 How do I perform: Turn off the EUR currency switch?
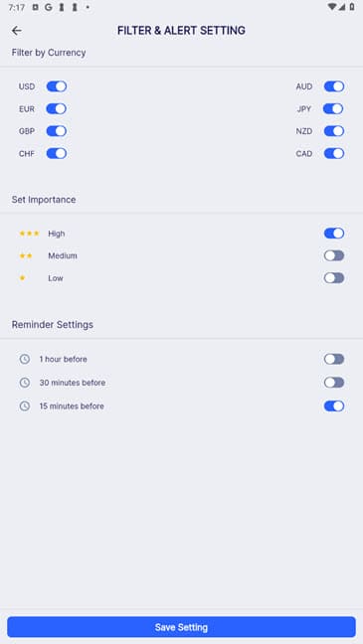coord(57,109)
